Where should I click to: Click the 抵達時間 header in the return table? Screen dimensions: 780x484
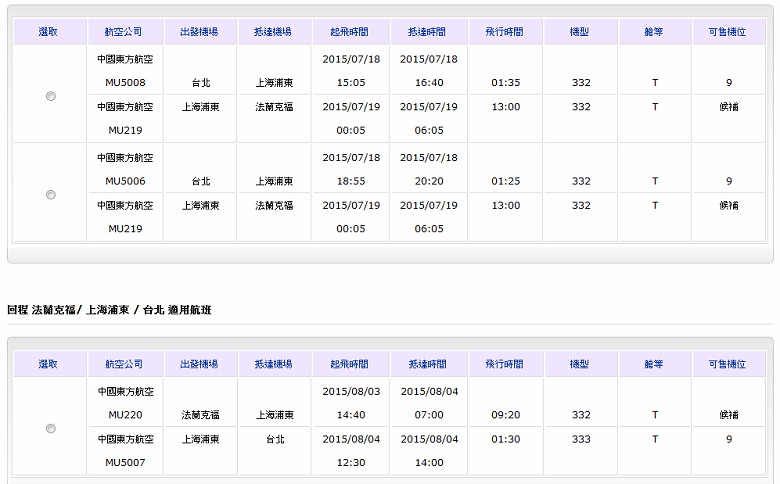click(428, 364)
